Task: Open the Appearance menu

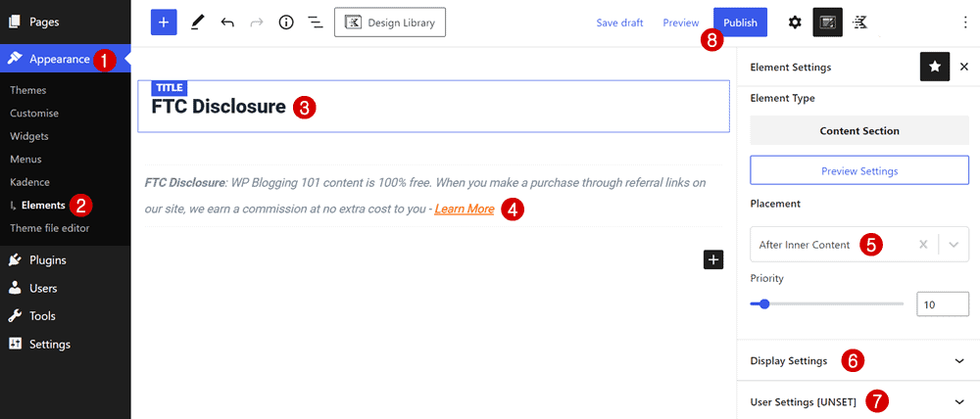Action: 59,59
